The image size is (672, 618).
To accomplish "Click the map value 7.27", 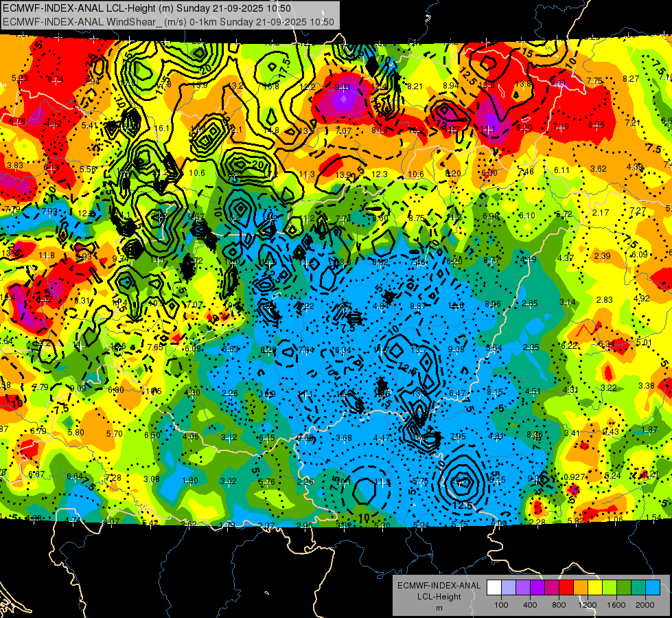I will point(638,211).
